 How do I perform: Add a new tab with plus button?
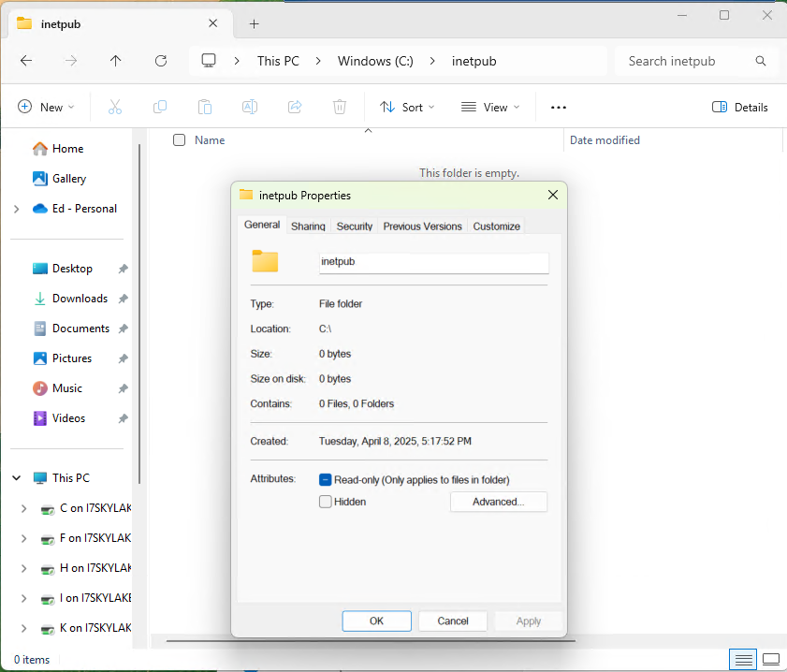pos(254,23)
